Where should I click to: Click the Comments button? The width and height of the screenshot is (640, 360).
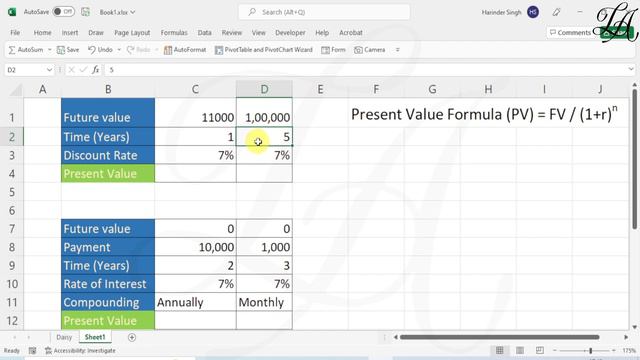click(570, 33)
